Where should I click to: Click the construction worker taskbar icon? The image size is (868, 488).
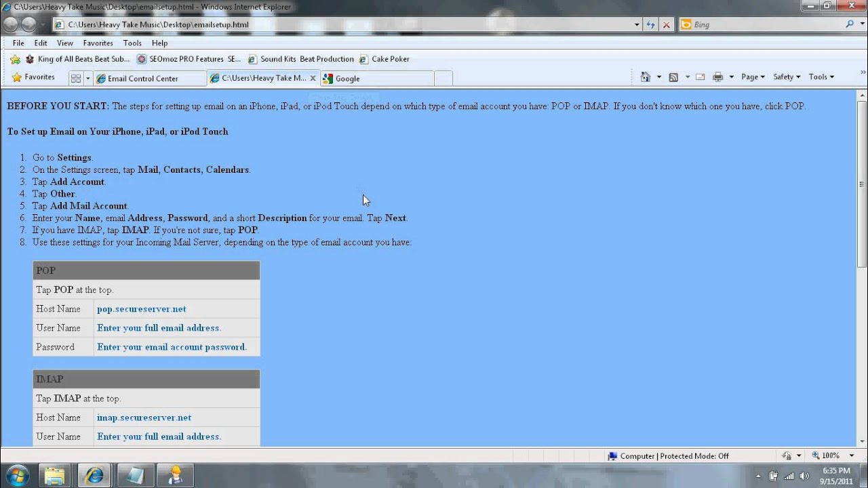click(174, 475)
